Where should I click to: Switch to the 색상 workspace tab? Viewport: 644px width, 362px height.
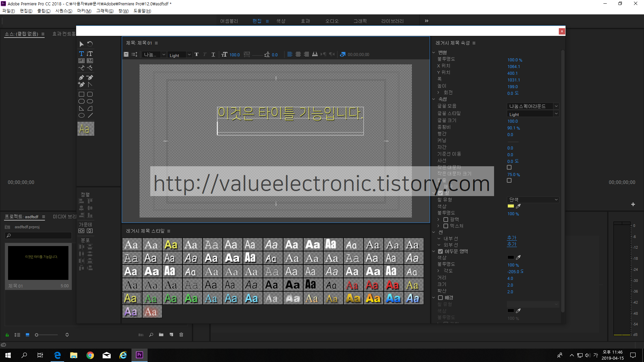281,21
